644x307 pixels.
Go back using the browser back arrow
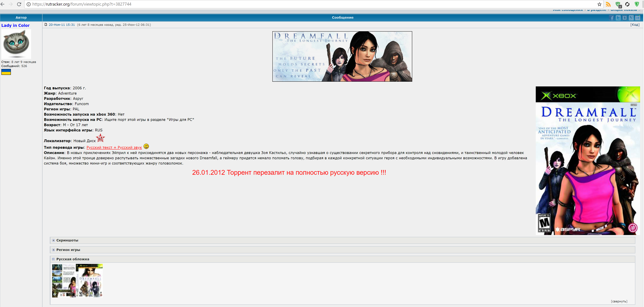click(3, 4)
